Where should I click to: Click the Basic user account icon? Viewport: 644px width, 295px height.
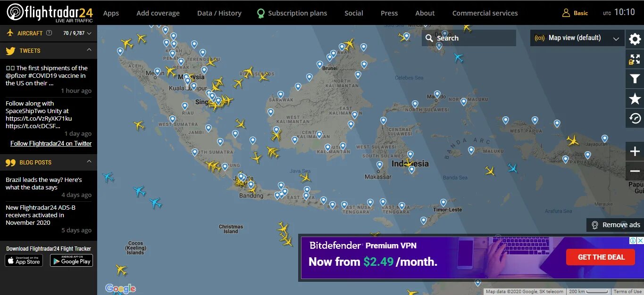(x=566, y=13)
